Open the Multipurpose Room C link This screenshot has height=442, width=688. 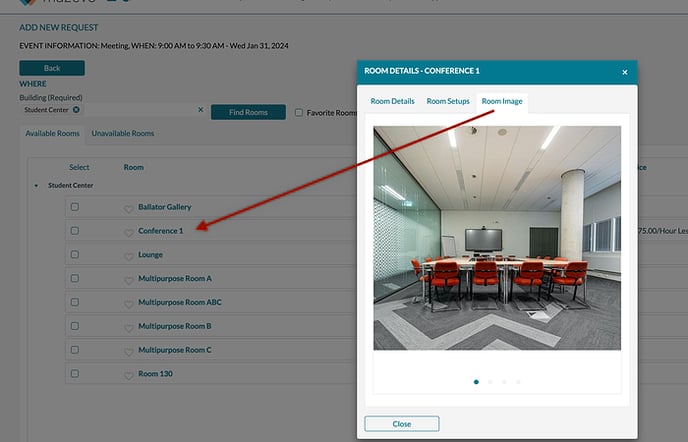click(x=175, y=350)
